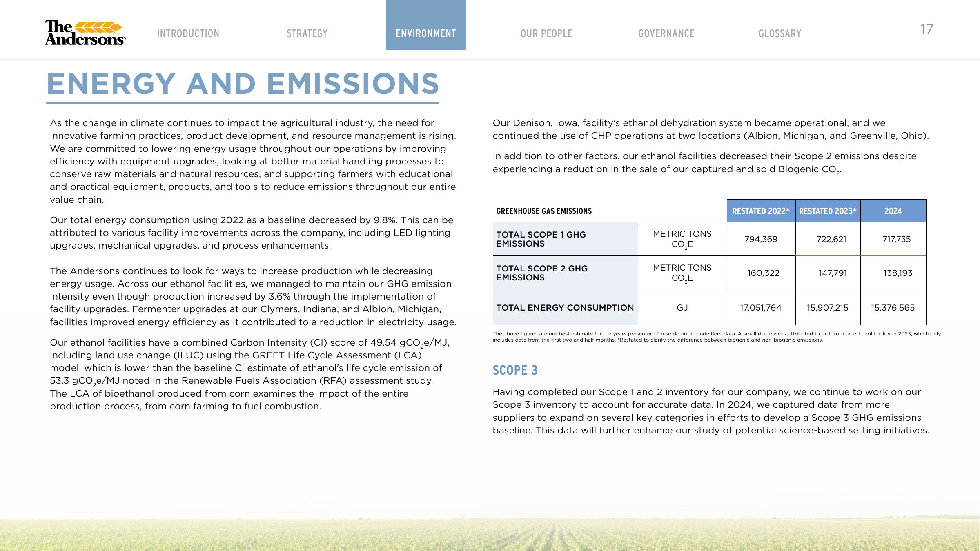Viewport: 980px width, 551px height.
Task: Click the Scope 1 value 722,621
Action: click(831, 239)
